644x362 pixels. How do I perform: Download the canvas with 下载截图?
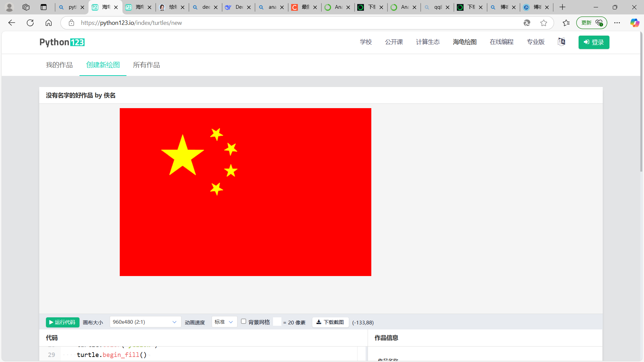[330, 322]
